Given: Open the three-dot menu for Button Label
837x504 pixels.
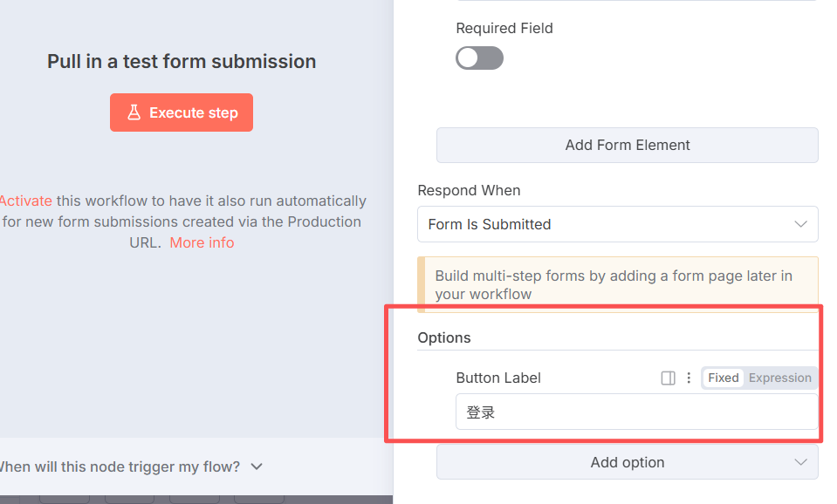Looking at the screenshot, I should tap(689, 378).
